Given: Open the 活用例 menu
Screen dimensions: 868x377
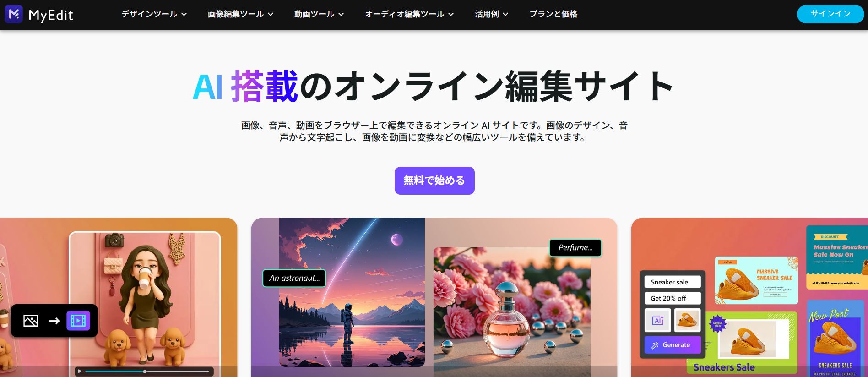Looking at the screenshot, I should point(491,14).
